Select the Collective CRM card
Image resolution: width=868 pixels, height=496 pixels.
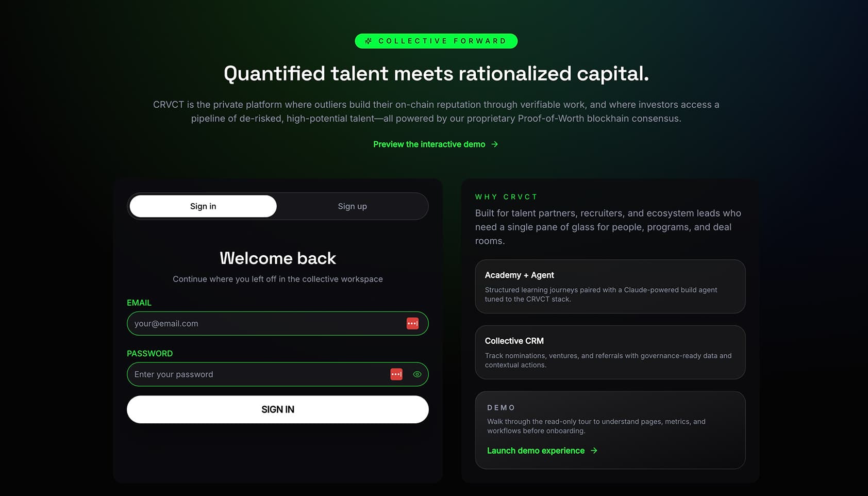point(610,352)
